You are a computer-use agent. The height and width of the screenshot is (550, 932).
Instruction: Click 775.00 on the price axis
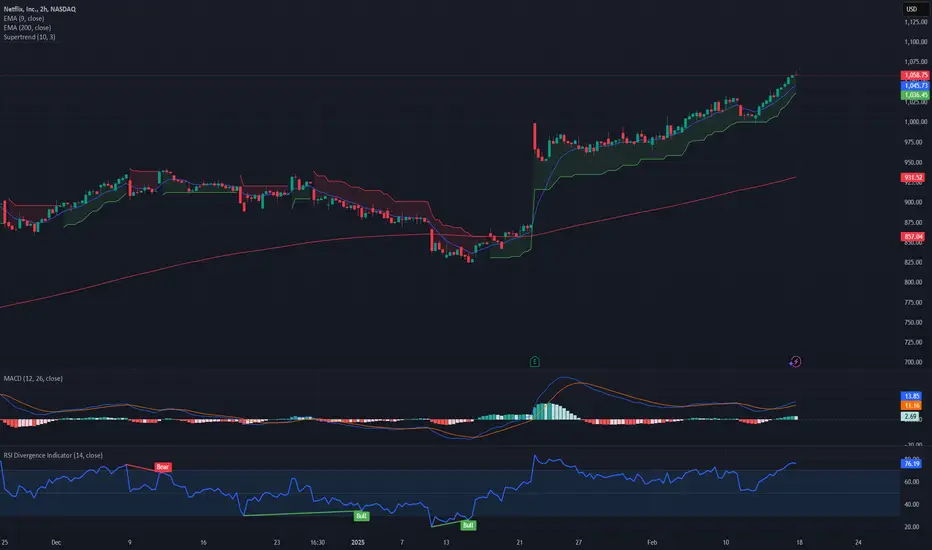click(x=914, y=303)
